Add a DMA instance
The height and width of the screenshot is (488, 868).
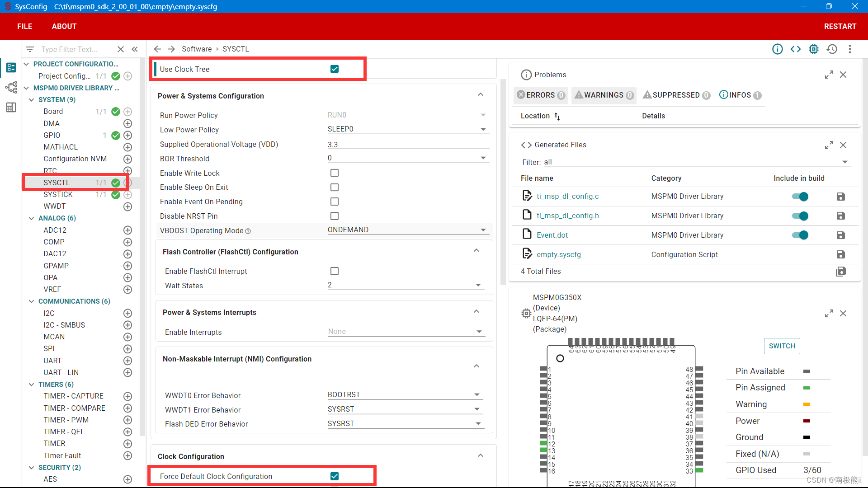pos(128,123)
